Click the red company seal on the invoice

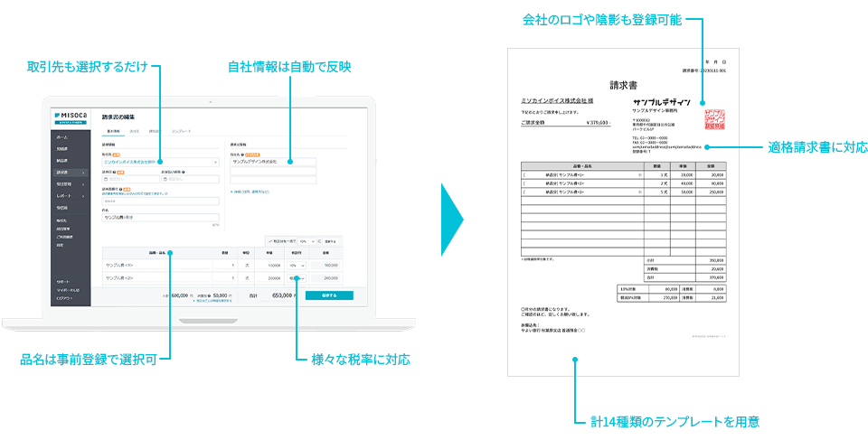pyautogui.click(x=714, y=119)
